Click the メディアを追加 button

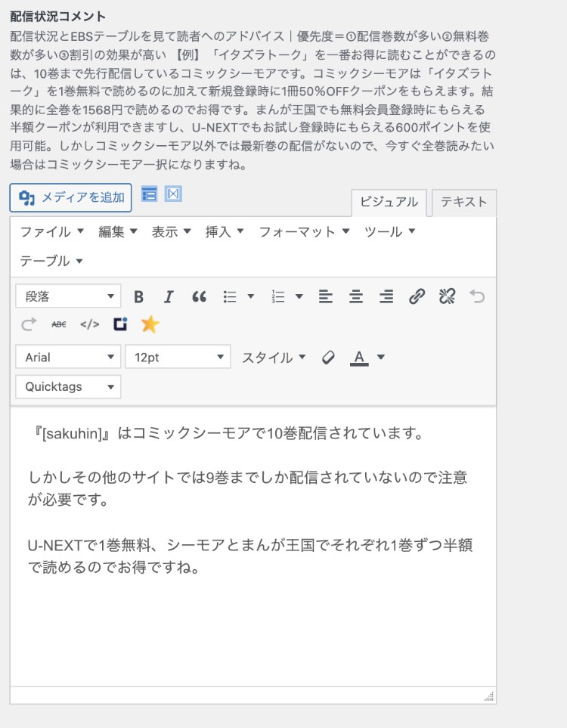click(x=71, y=198)
